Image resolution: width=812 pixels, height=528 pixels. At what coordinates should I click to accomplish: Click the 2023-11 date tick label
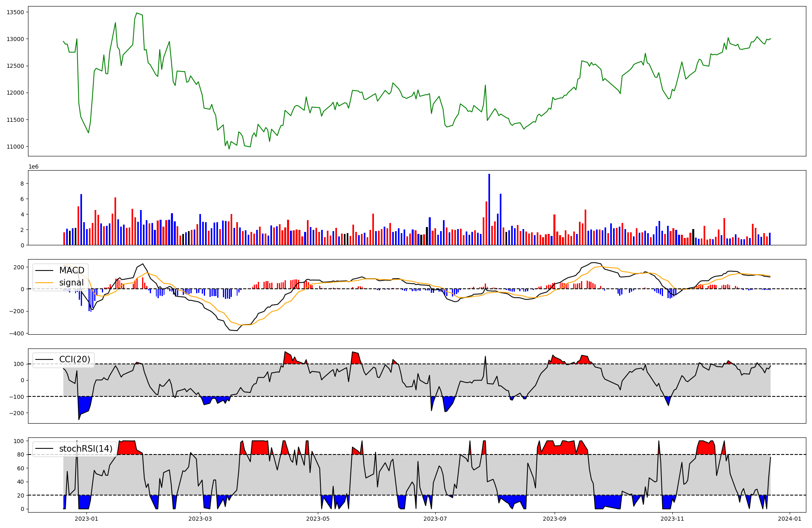pos(672,519)
